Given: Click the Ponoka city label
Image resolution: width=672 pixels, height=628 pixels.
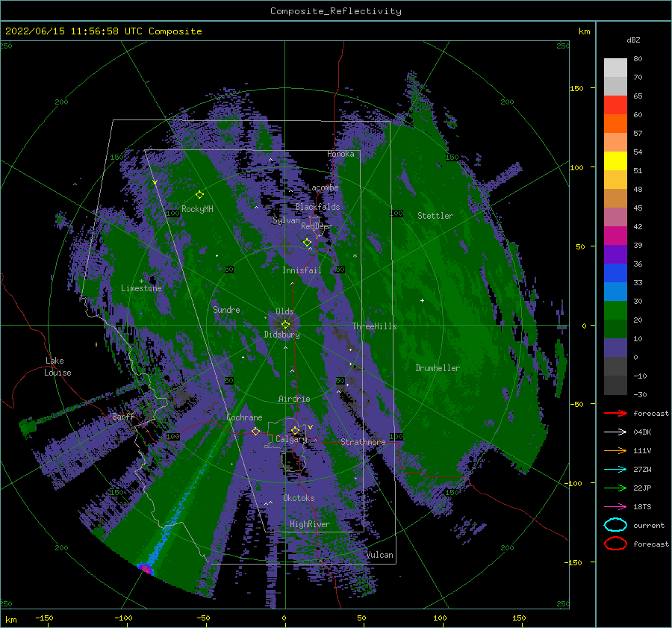Looking at the screenshot, I should pyautogui.click(x=340, y=154).
